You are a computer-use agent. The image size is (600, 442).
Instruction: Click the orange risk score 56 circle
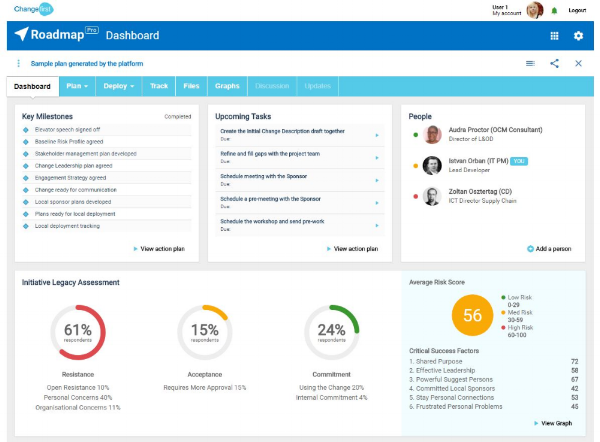point(472,315)
